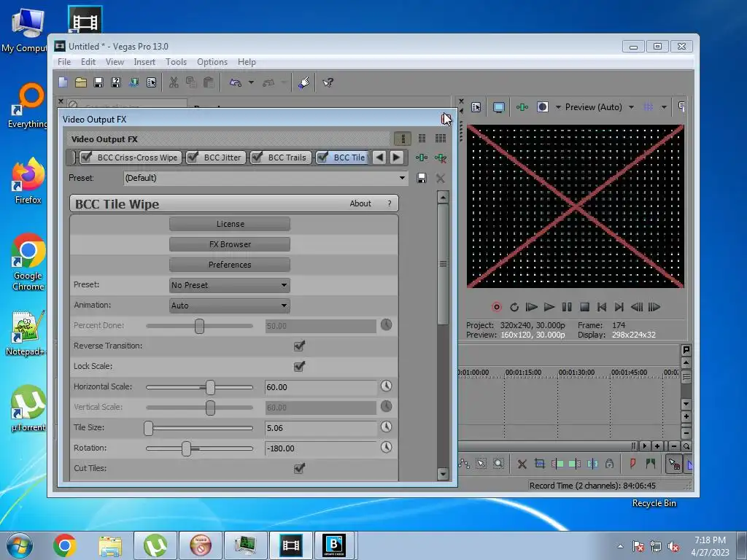
Task: Toggle preview on external monitor icon
Action: [x=499, y=107]
